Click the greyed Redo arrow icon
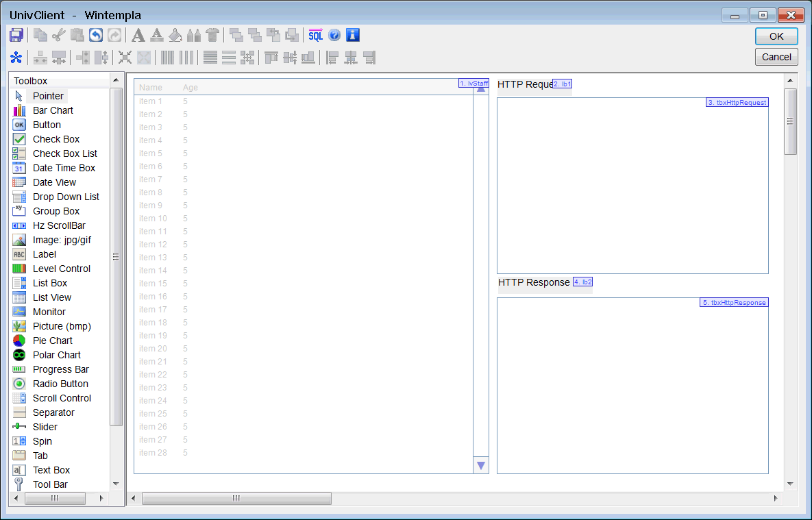812x520 pixels. [x=114, y=35]
